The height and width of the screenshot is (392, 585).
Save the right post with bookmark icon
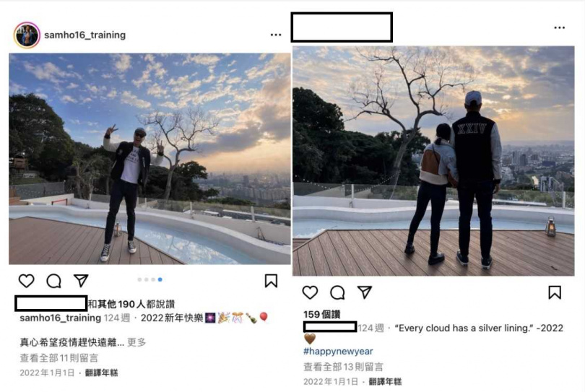tap(555, 292)
